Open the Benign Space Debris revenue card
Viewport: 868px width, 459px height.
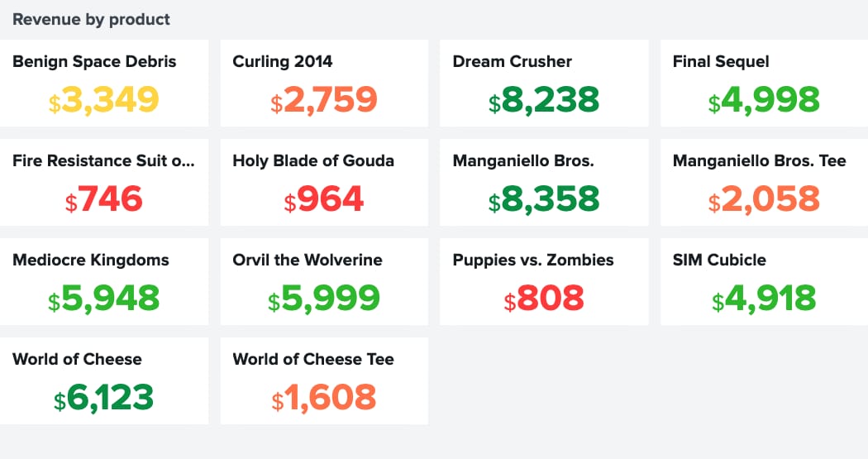point(104,83)
